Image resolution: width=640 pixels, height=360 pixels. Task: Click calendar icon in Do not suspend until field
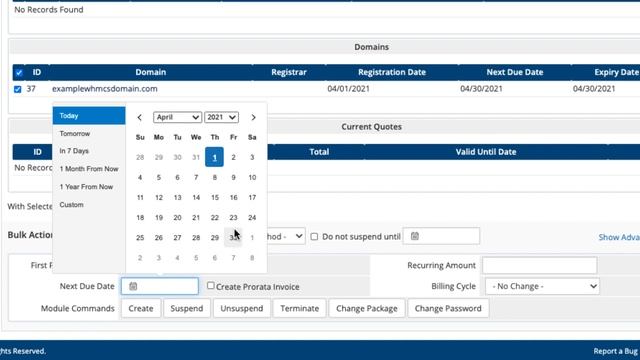point(415,236)
